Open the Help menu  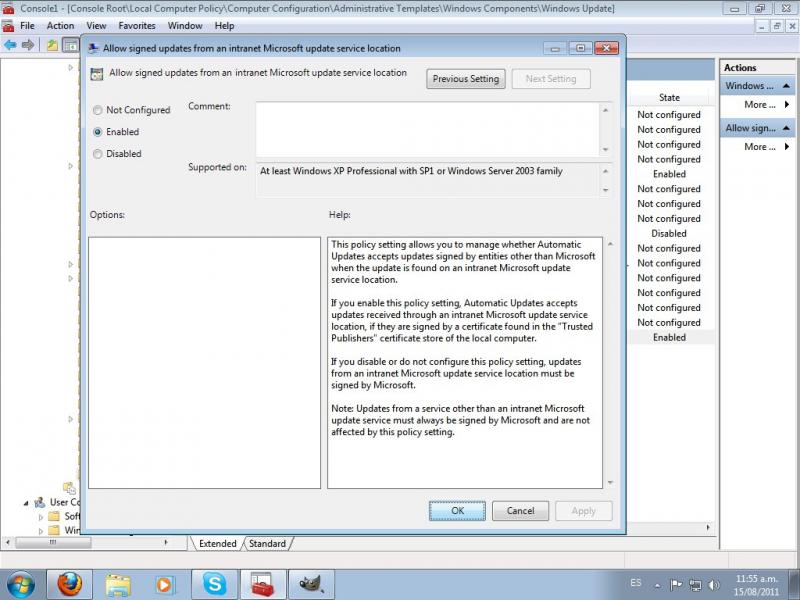224,26
